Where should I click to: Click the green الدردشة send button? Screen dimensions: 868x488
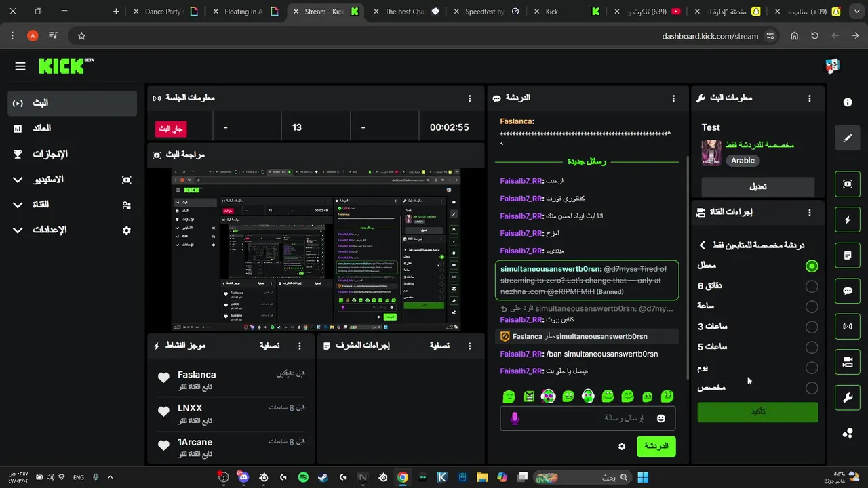pos(656,446)
